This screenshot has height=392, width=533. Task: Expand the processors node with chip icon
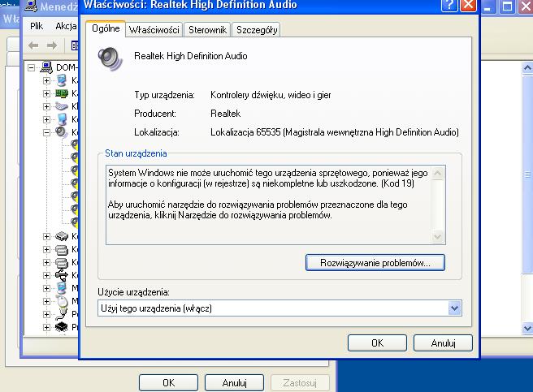click(46, 327)
